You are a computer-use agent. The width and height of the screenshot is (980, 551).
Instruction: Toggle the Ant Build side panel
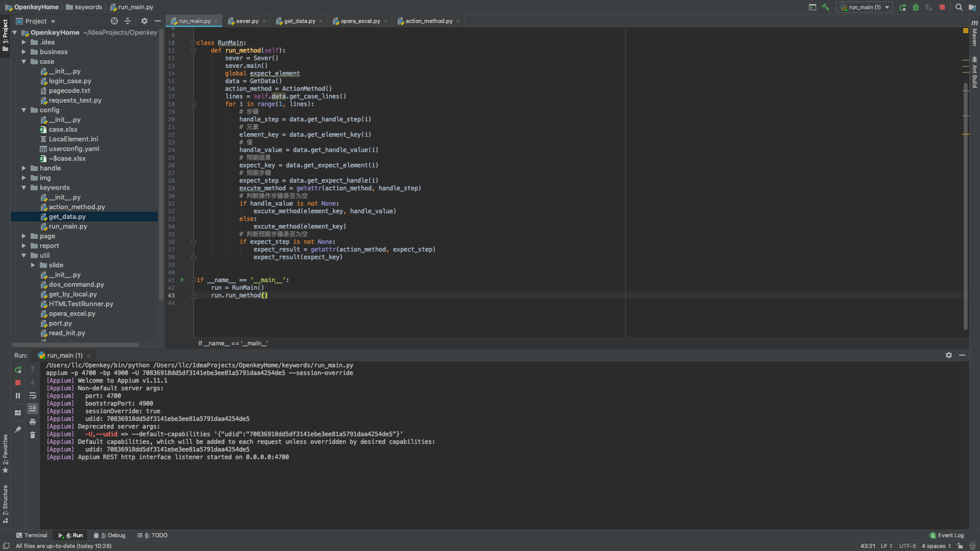click(x=974, y=72)
